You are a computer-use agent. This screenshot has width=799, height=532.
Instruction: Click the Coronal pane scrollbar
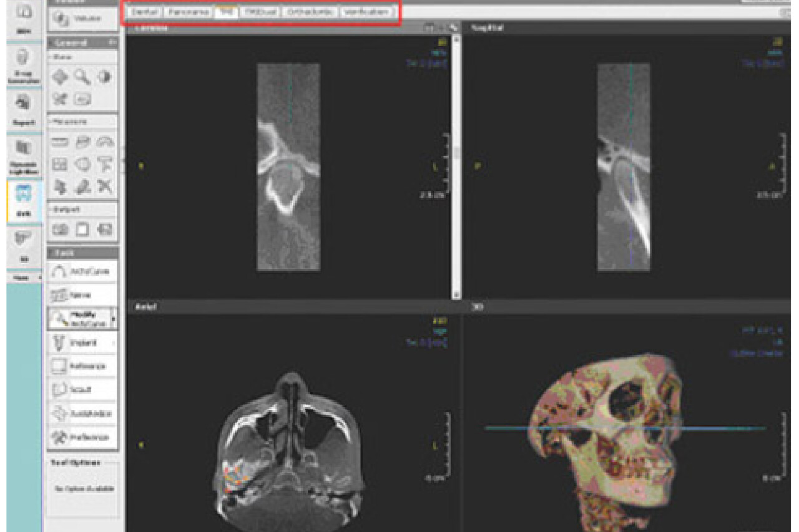[456, 167]
